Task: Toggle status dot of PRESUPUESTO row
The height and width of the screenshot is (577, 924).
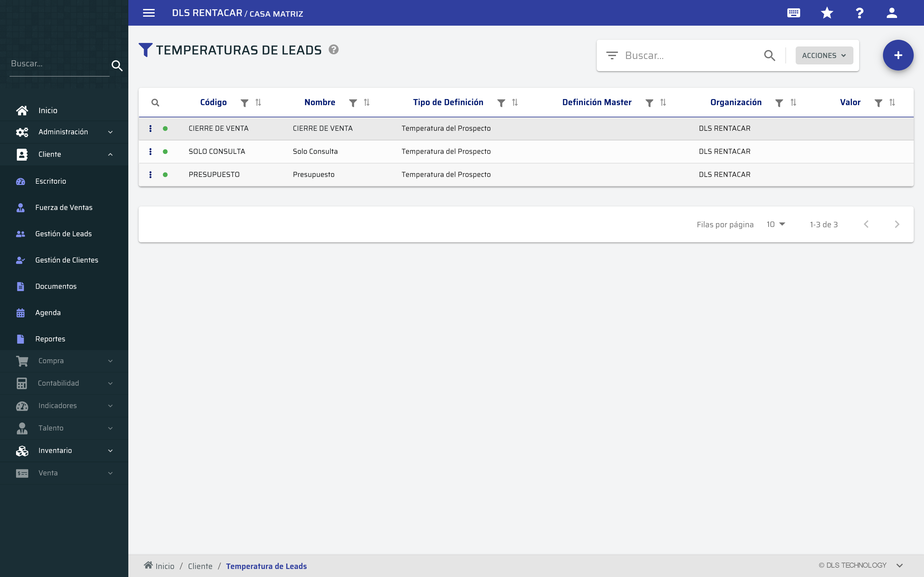Action: 165,175
